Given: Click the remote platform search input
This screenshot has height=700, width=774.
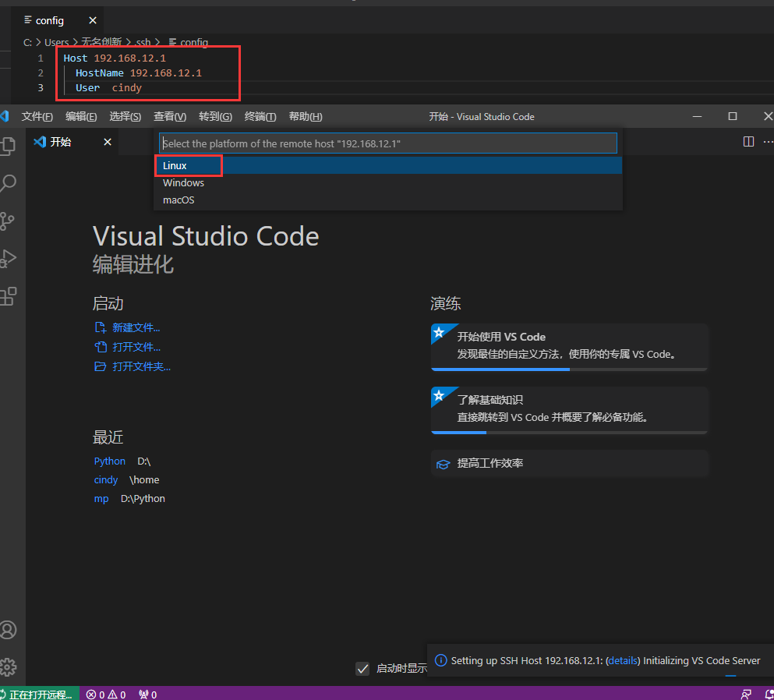Looking at the screenshot, I should click(x=387, y=143).
